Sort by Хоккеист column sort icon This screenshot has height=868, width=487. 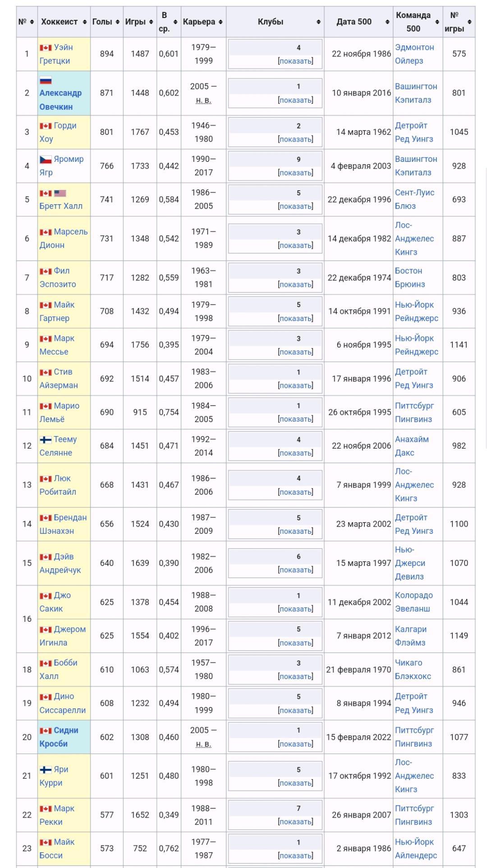click(85, 22)
